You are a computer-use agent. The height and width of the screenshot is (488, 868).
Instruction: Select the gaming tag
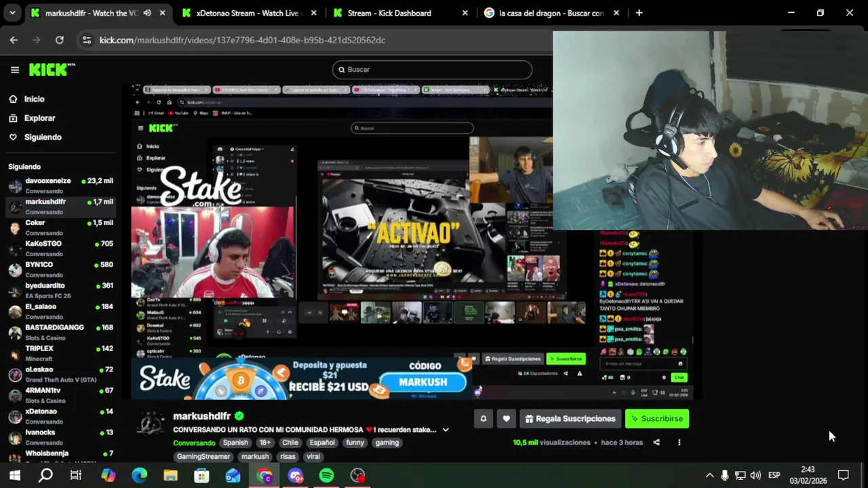387,443
